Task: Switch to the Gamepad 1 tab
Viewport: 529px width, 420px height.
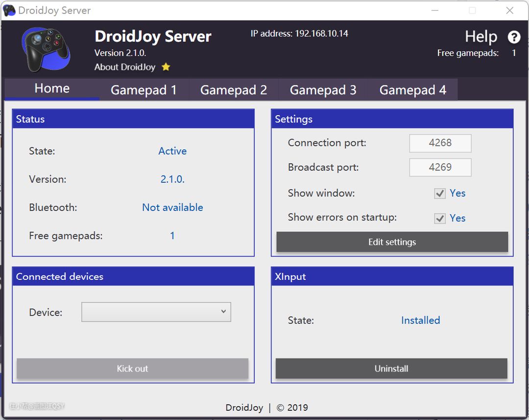Action: pyautogui.click(x=144, y=90)
